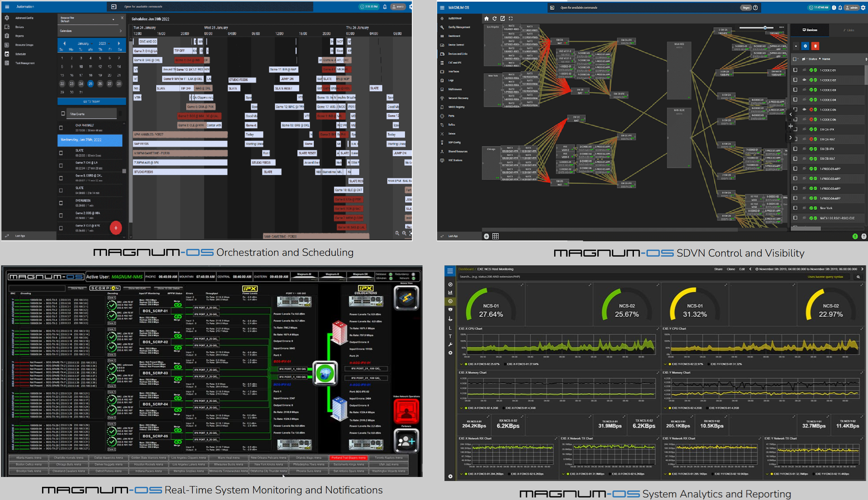Click the gear management icon in Analytics sidebar
The height and width of the screenshot is (500, 868).
point(450,353)
